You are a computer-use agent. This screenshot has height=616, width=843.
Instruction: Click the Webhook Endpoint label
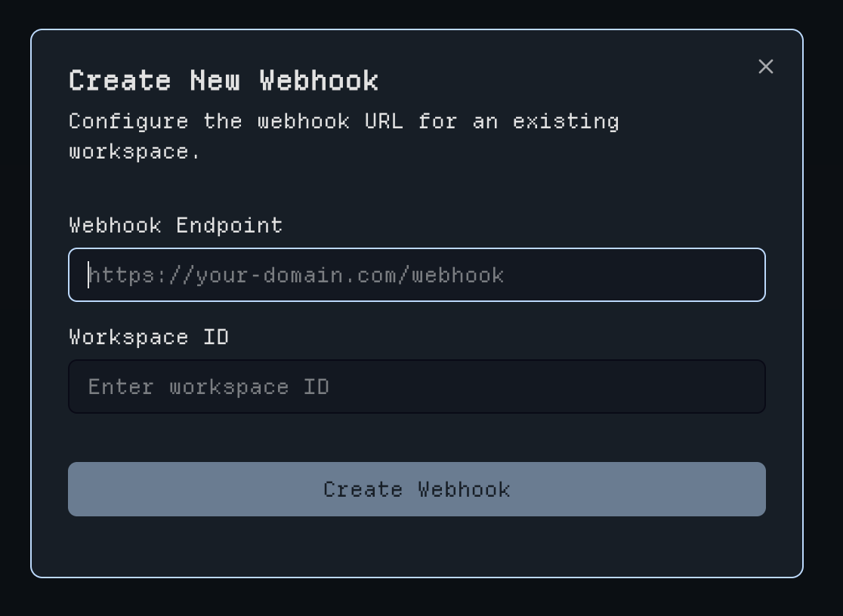point(175,225)
